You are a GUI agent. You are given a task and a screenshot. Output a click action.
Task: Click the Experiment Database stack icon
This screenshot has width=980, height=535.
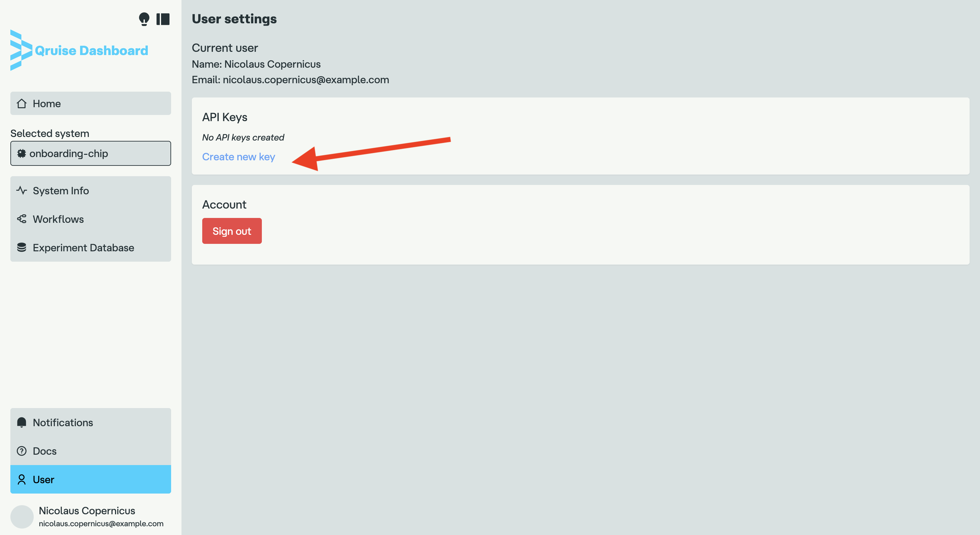22,247
